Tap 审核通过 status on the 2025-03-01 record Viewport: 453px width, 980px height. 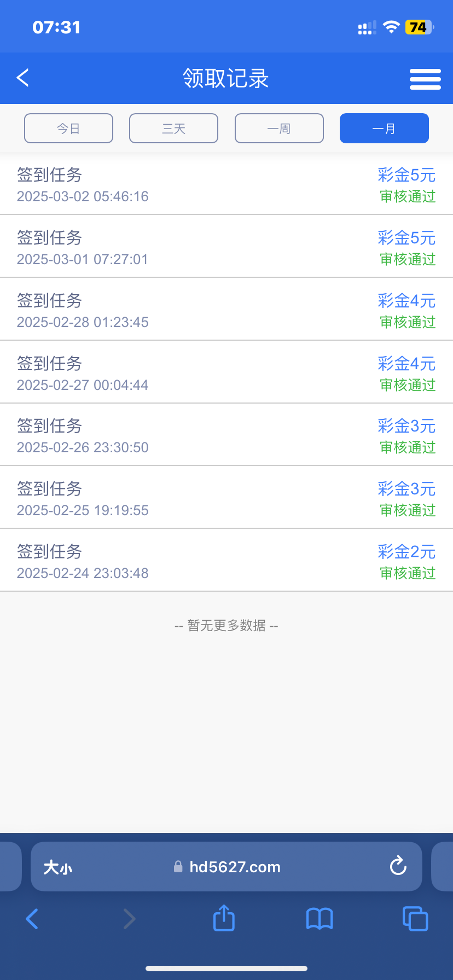(x=408, y=259)
